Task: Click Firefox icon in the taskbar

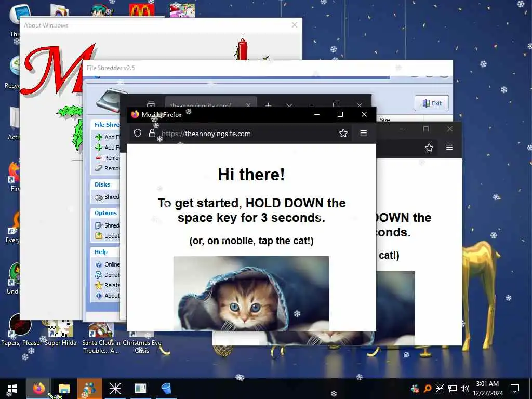Action: point(38,389)
